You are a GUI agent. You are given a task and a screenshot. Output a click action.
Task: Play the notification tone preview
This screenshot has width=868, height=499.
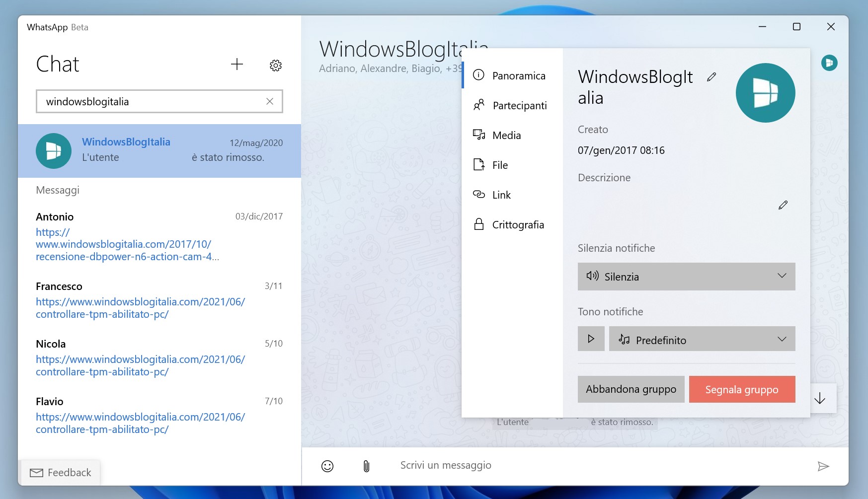click(591, 339)
